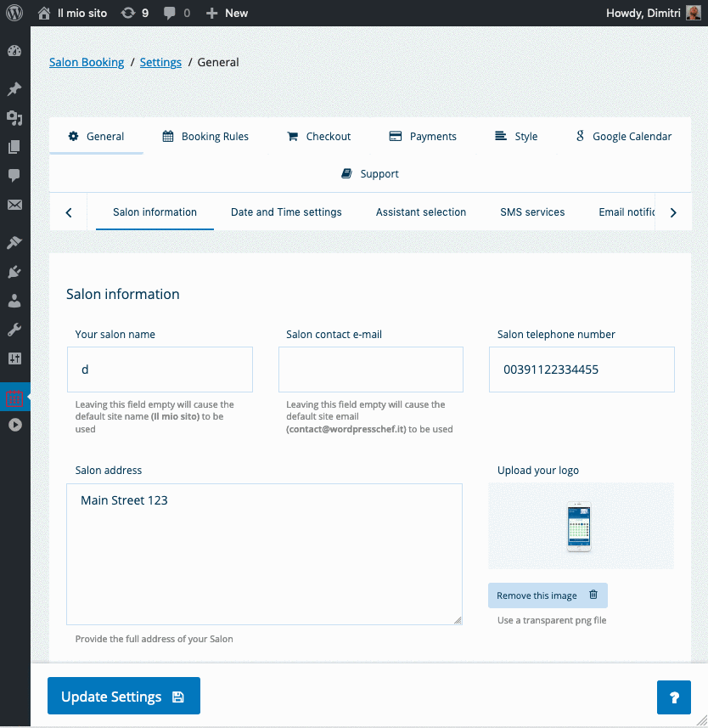Viewport: 708px width, 728px height.
Task: Open the Comments panel from the sidebar
Action: pyautogui.click(x=14, y=175)
